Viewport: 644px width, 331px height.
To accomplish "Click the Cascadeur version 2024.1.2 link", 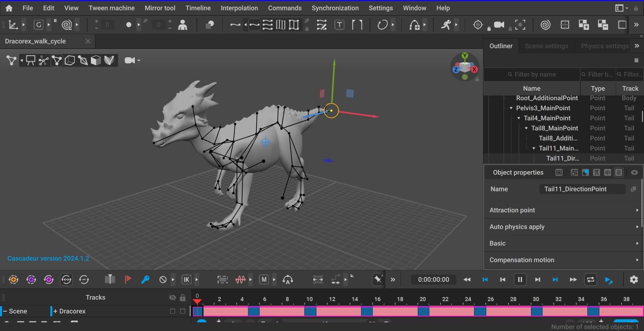I will (48, 258).
